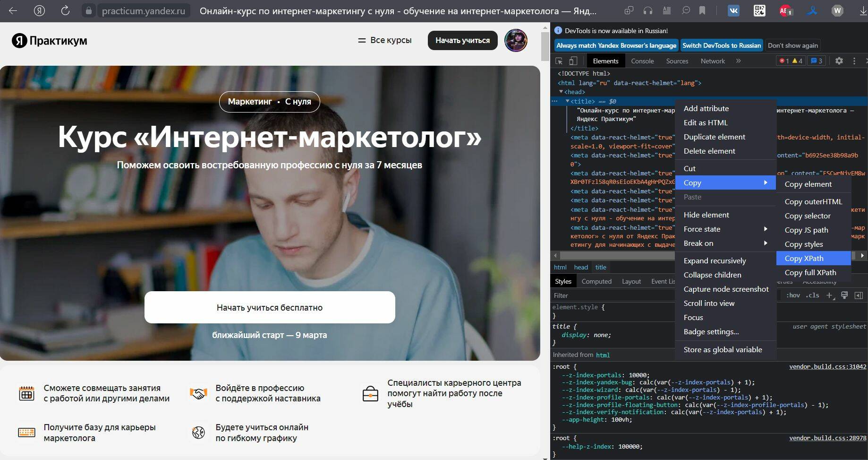Toggle the :hov element state button
868x460 pixels.
793,295
